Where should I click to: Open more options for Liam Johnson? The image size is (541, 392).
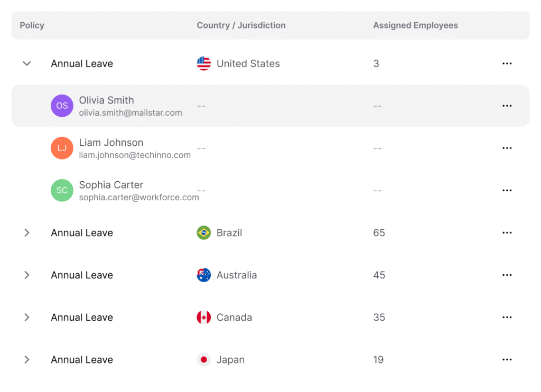point(507,148)
